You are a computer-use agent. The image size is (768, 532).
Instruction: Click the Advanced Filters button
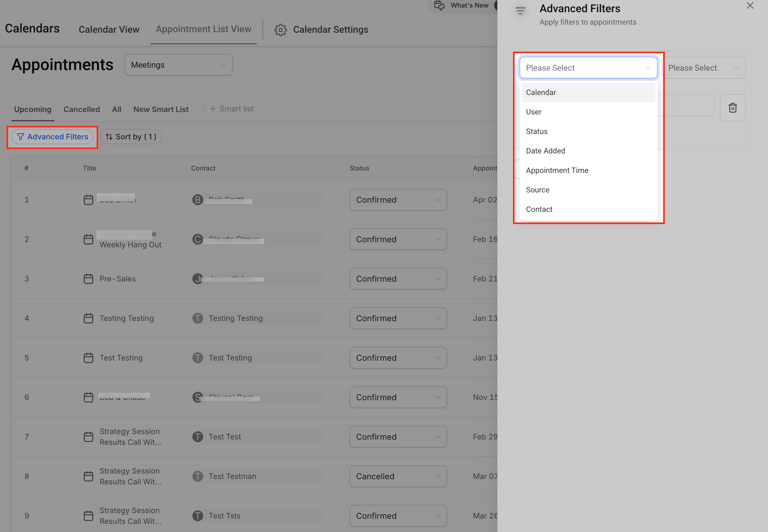pyautogui.click(x=53, y=137)
